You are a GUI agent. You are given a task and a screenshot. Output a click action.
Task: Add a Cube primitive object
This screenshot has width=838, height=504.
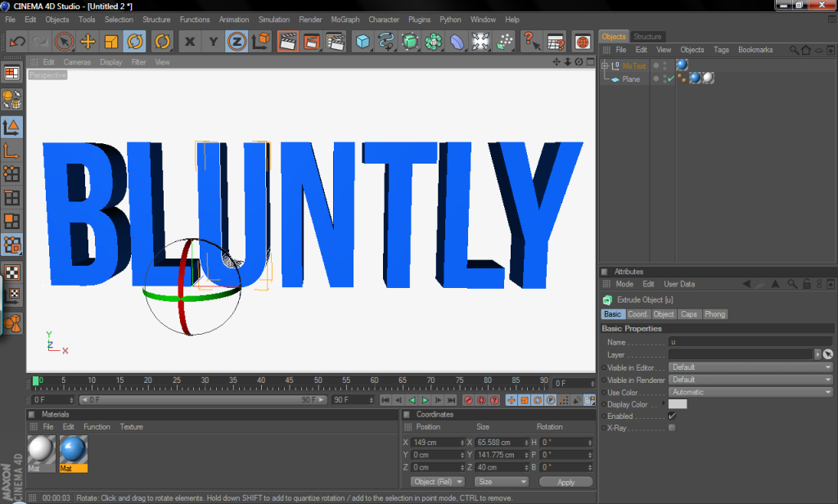[363, 41]
